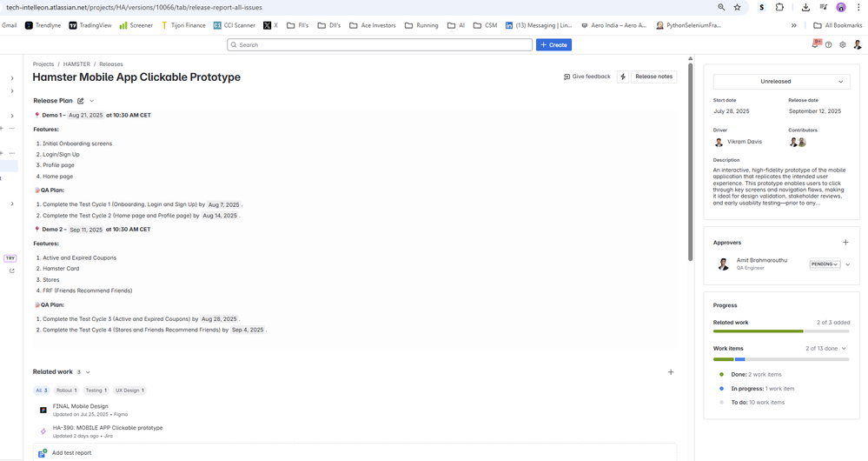
Task: Click Amit Brahmarouthu approver avatar
Action: (723, 264)
